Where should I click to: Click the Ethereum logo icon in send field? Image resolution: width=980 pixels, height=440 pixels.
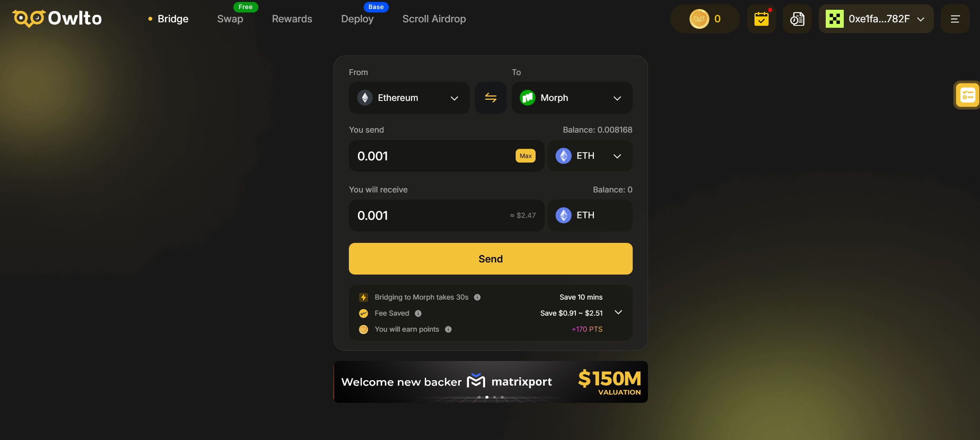[x=564, y=155]
